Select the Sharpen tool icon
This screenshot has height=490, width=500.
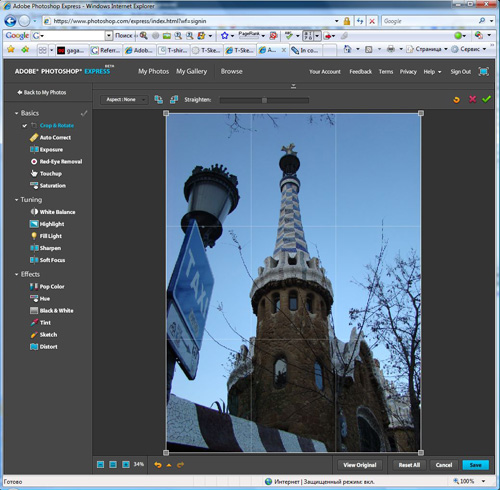[x=34, y=248]
